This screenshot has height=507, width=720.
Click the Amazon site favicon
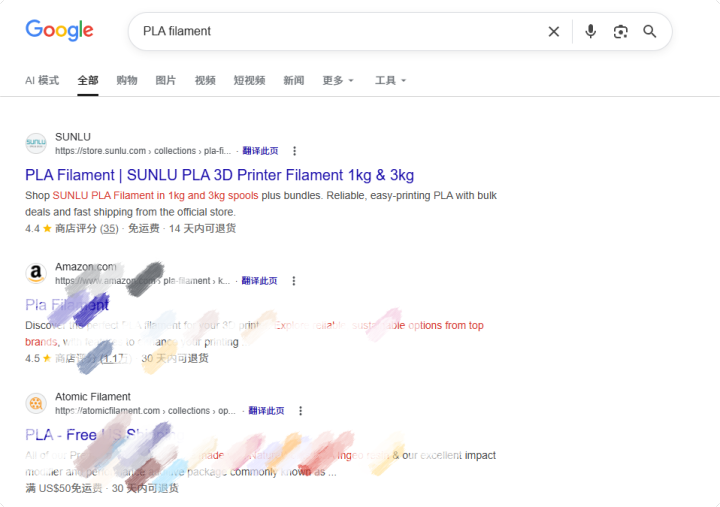[x=36, y=273]
